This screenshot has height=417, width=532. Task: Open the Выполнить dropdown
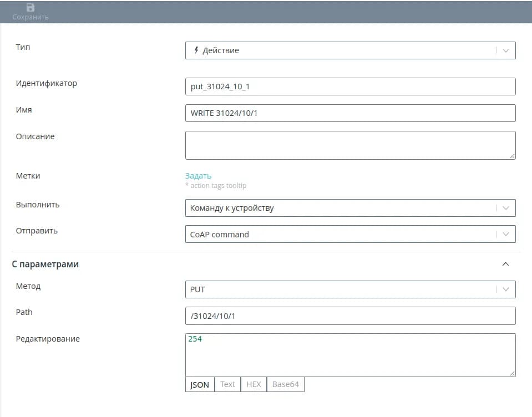coord(349,208)
